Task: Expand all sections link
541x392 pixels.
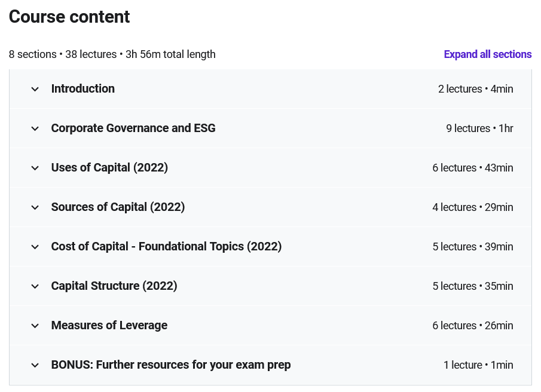Action: [488, 54]
